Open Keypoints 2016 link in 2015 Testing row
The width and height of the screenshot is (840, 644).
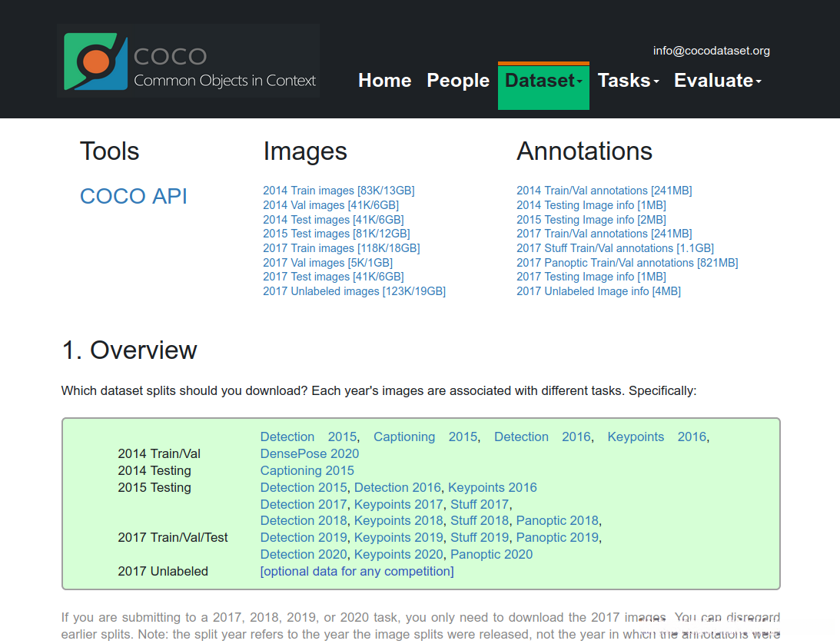(493, 487)
